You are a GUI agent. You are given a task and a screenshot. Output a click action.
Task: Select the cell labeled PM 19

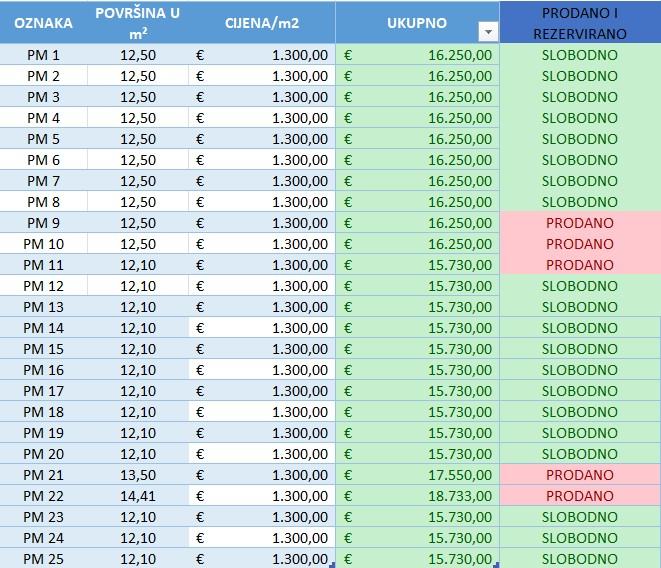(43, 433)
